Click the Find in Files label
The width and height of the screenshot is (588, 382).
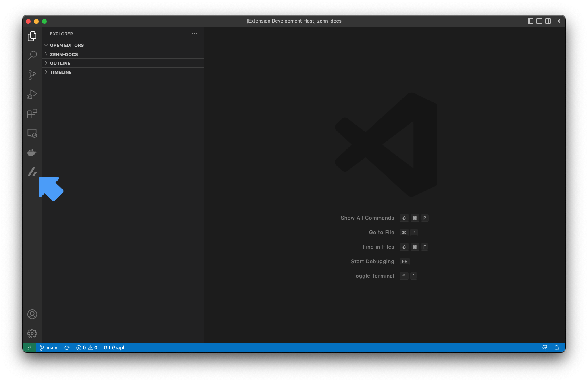coord(378,247)
